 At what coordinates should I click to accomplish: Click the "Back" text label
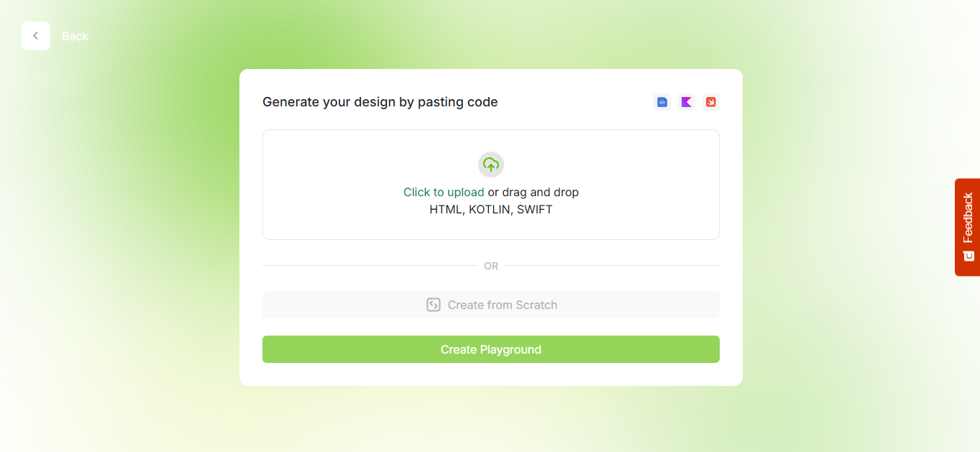pyautogui.click(x=75, y=36)
